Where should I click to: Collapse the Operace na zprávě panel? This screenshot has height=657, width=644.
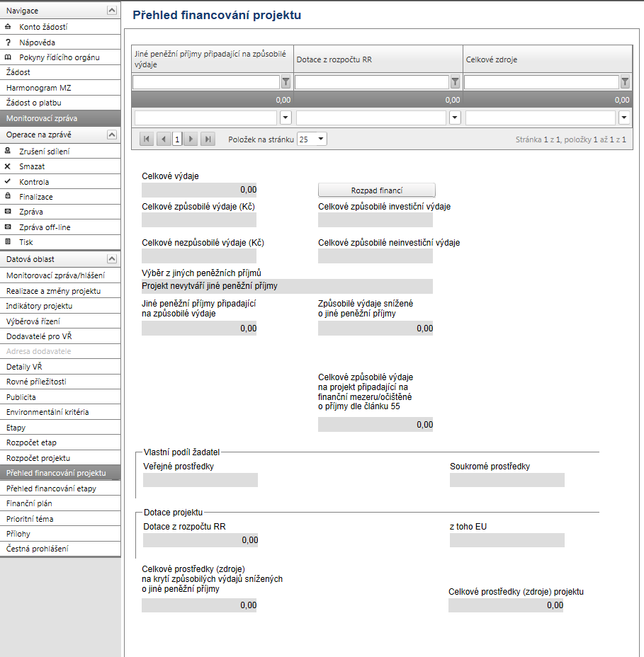coord(112,135)
